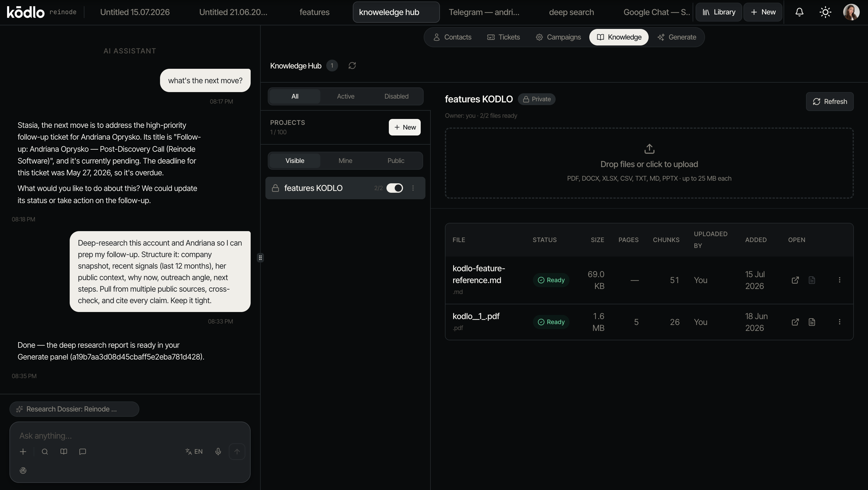The width and height of the screenshot is (868, 490).
Task: Click the refresh icon beside Knowledge Hub
Action: click(352, 65)
